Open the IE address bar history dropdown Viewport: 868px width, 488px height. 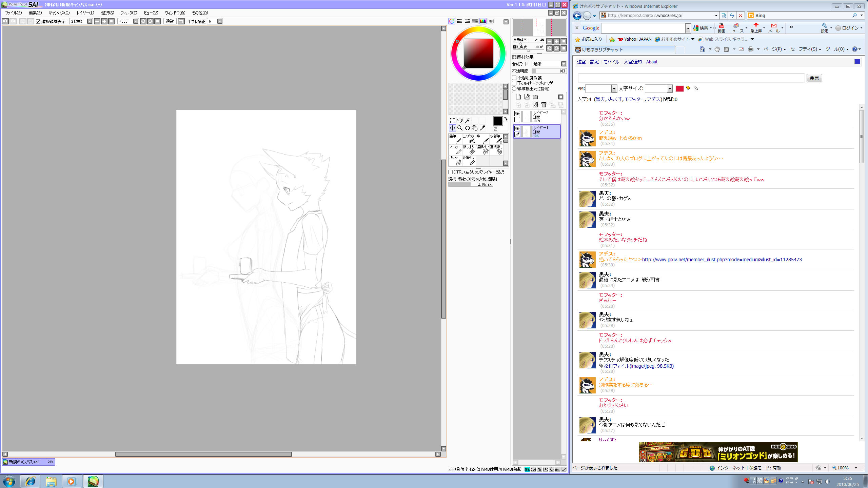716,16
